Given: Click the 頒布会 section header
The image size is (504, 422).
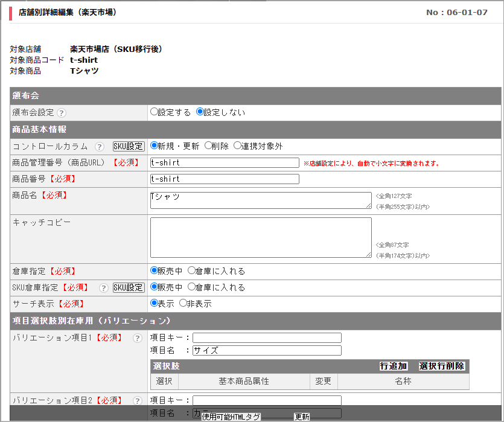Looking at the screenshot, I should click(x=255, y=96).
